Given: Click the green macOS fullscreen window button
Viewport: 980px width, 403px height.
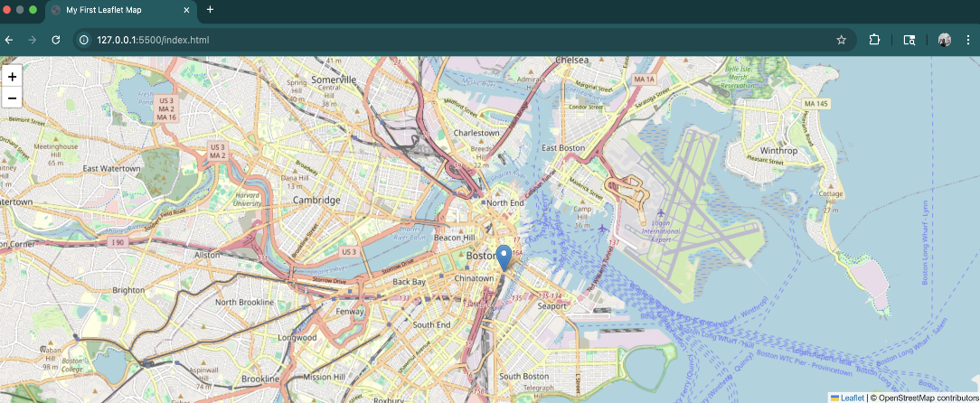Looking at the screenshot, I should point(33,10).
